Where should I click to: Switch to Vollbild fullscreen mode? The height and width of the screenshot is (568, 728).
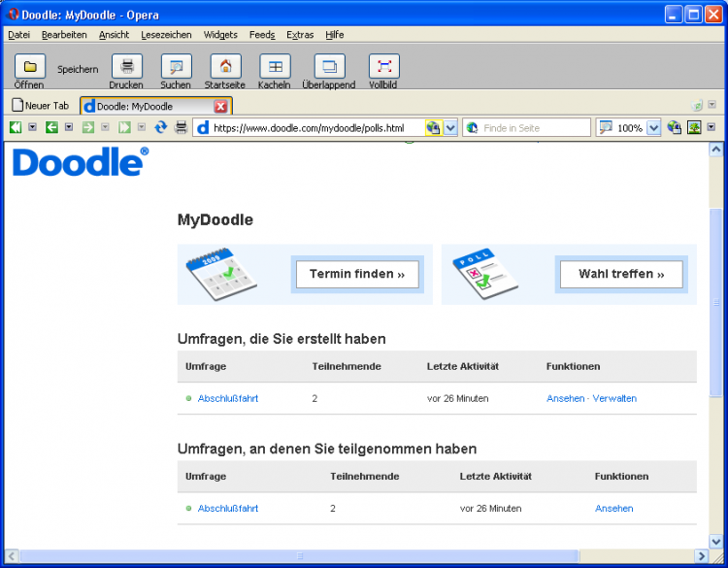pos(384,66)
